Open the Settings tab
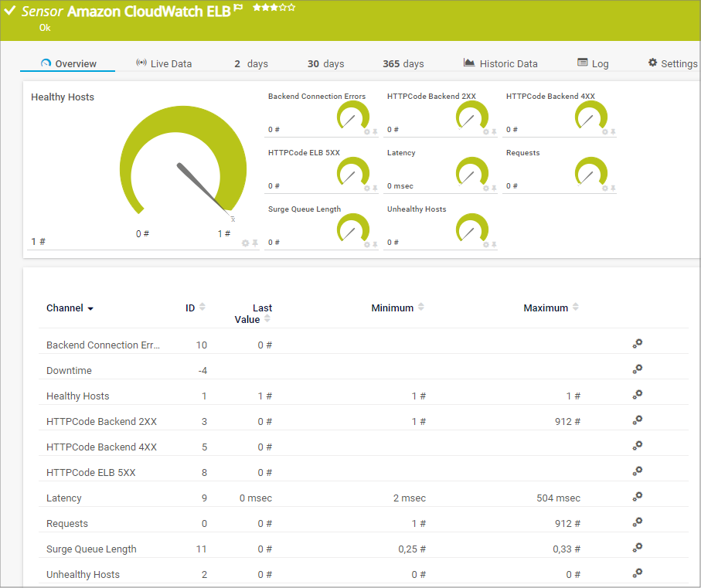The width and height of the screenshot is (701, 588). click(x=672, y=63)
